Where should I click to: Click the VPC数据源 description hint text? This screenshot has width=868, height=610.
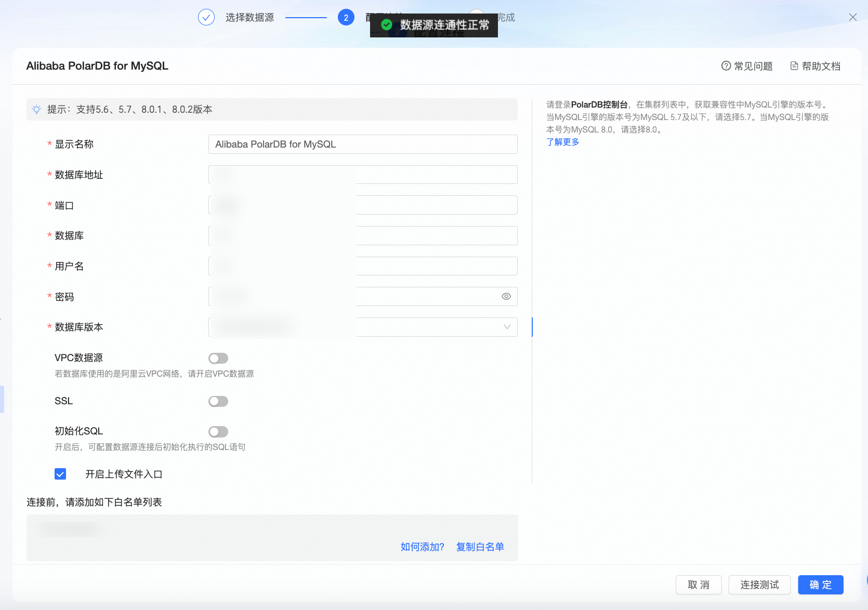click(154, 374)
